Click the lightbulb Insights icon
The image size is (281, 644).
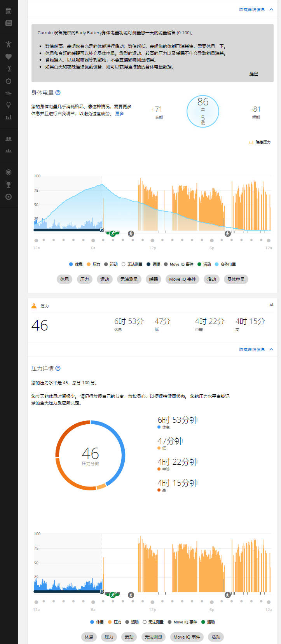[x=9, y=105]
